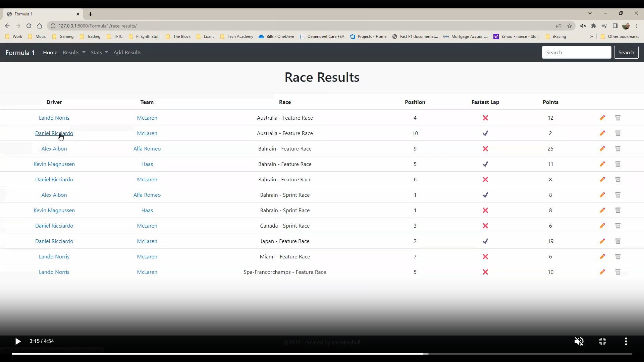Seek on the video progress bar
Image resolution: width=644 pixels, height=362 pixels.
click(322, 354)
